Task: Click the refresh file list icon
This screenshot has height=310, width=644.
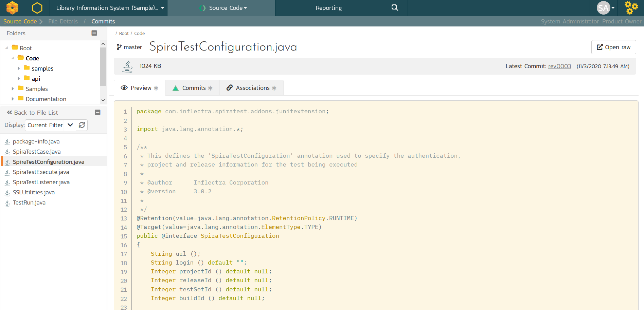Action: 82,125
